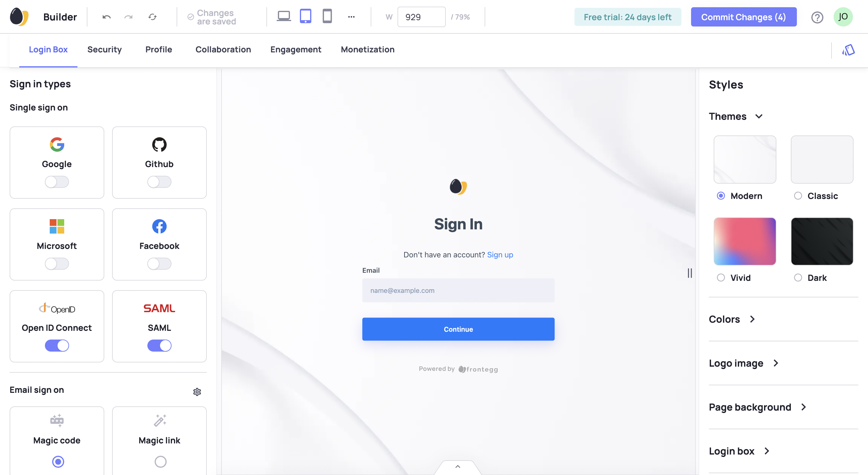
Task: Switch to desktop laptop preview icon
Action: click(284, 16)
